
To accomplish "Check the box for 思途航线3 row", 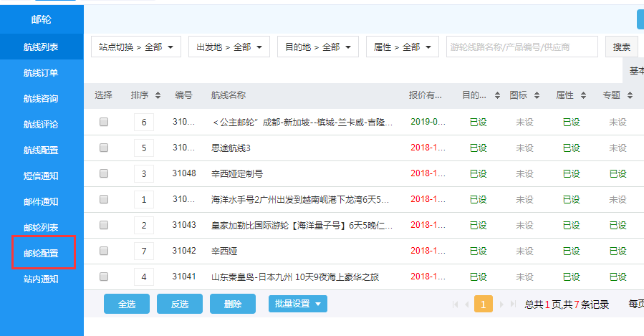I will (104, 148).
